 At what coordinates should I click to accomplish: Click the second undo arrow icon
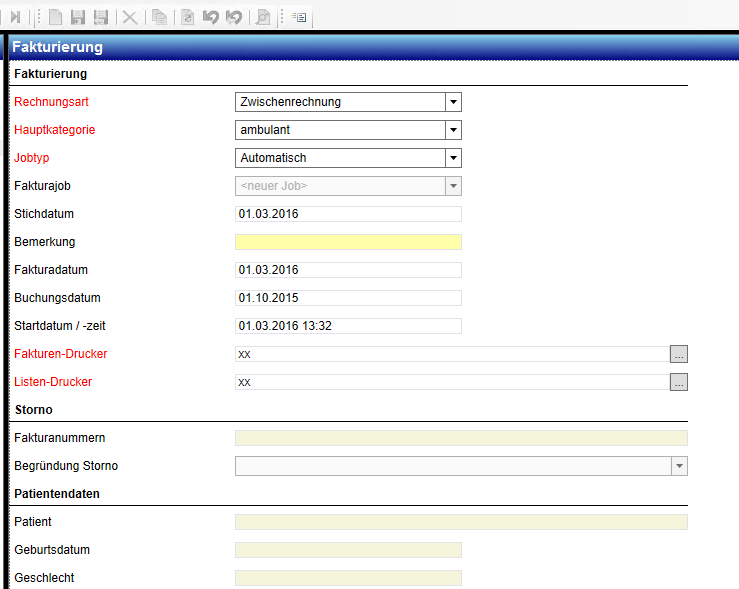(234, 17)
